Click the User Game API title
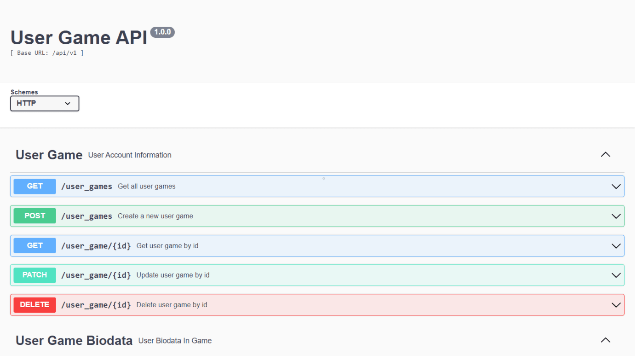Image resolution: width=644 pixels, height=356 pixels. click(x=79, y=37)
